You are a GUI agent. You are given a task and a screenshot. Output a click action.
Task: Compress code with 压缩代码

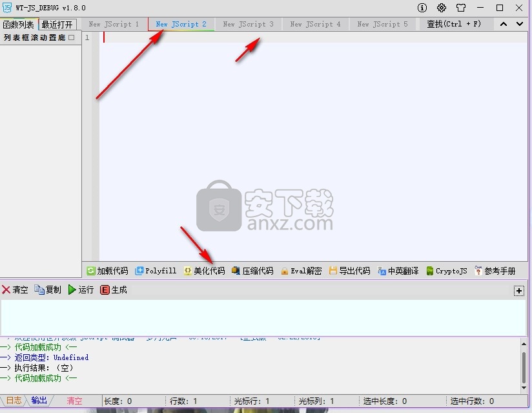tap(252, 271)
